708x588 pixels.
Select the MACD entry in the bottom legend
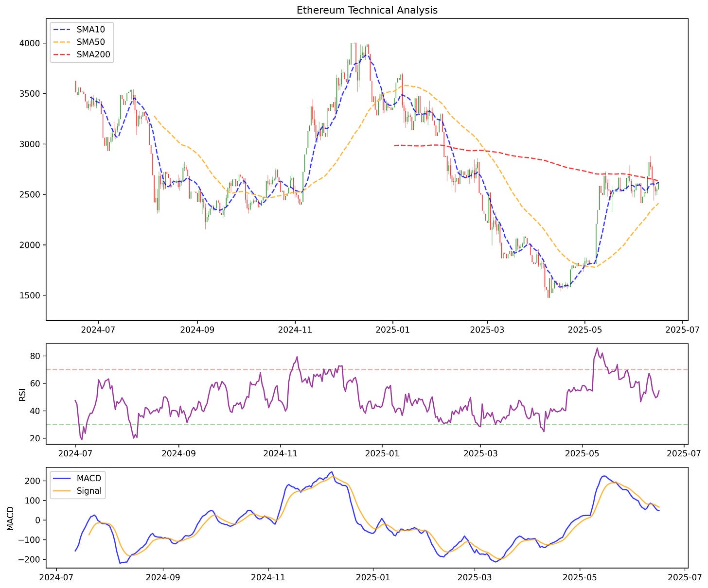coord(89,478)
